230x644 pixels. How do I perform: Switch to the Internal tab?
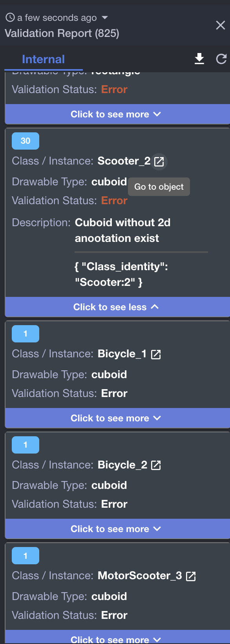click(43, 59)
